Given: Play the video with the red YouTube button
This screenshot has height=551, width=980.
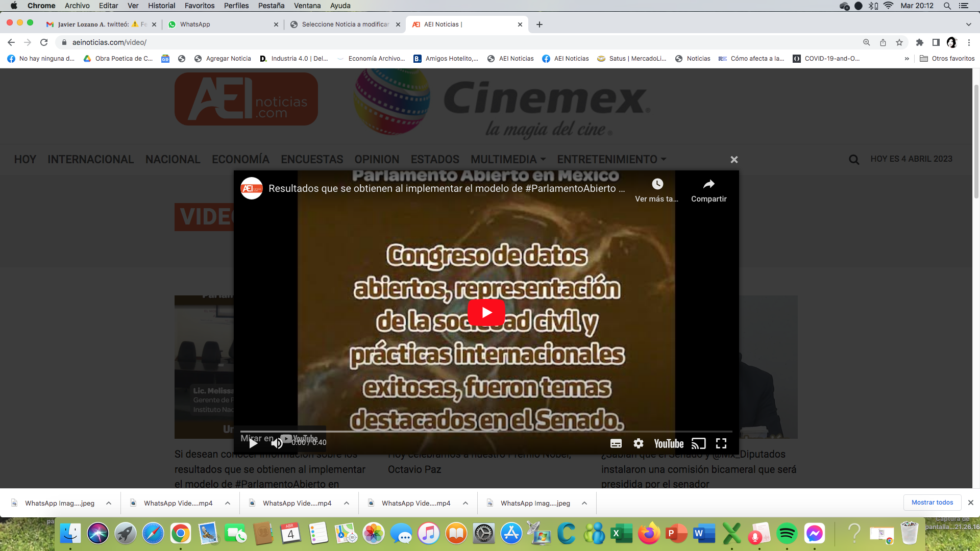Looking at the screenshot, I should point(486,312).
